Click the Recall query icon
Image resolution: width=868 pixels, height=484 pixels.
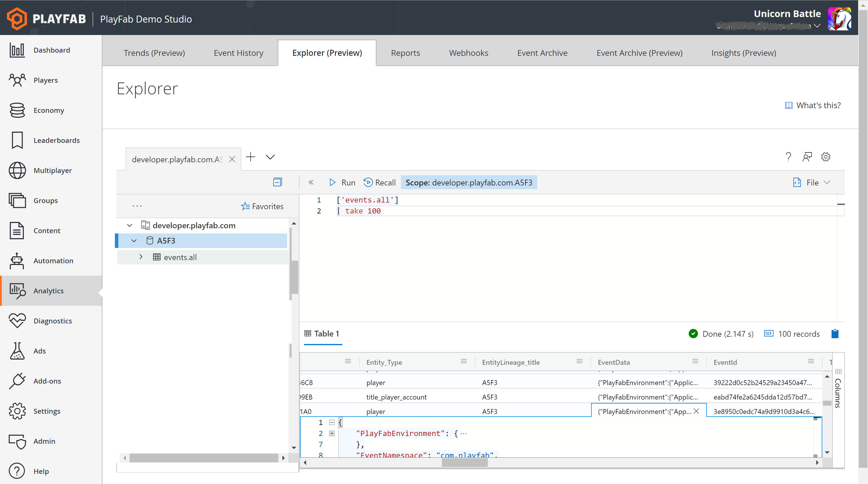[368, 183]
